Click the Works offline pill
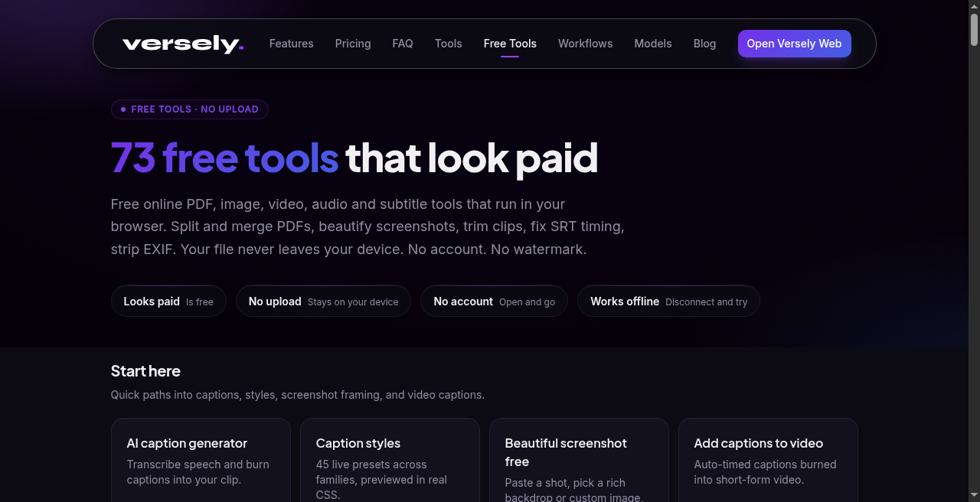 [x=668, y=302]
